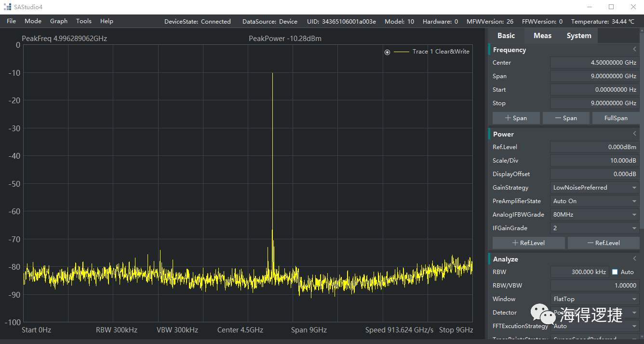Viewport: 644px width, 344px height.
Task: Click the Start frequency input field
Action: [595, 90]
